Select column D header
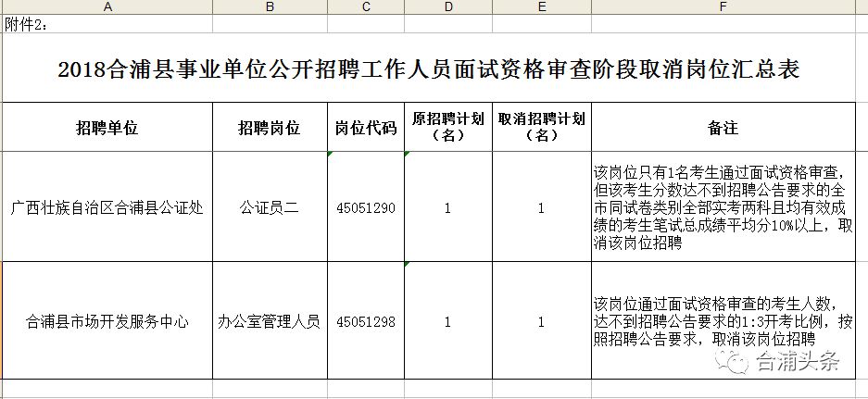The height and width of the screenshot is (399, 868). tap(448, 6)
